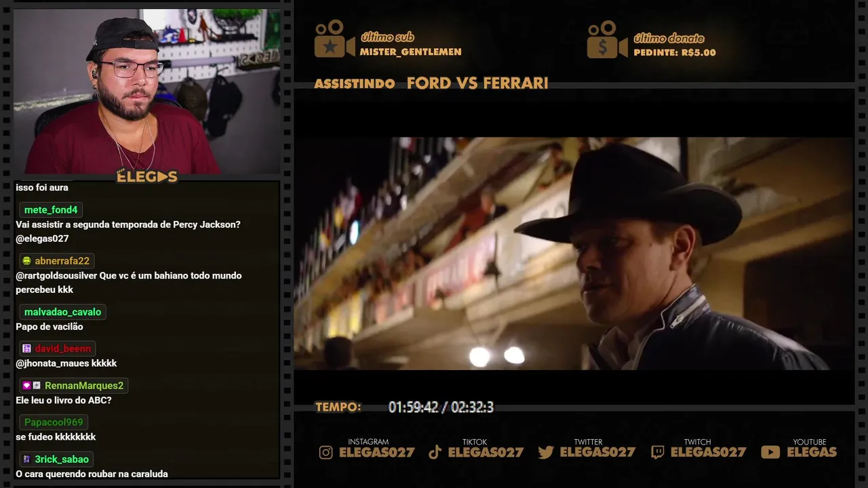Click the ELEGAS027 Twitch handle text

click(x=708, y=453)
